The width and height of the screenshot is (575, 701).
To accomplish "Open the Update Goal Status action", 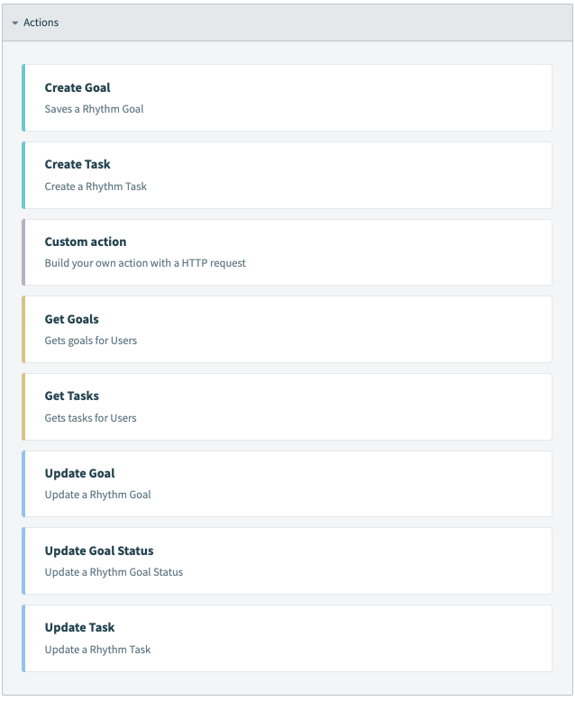I will pos(287,561).
